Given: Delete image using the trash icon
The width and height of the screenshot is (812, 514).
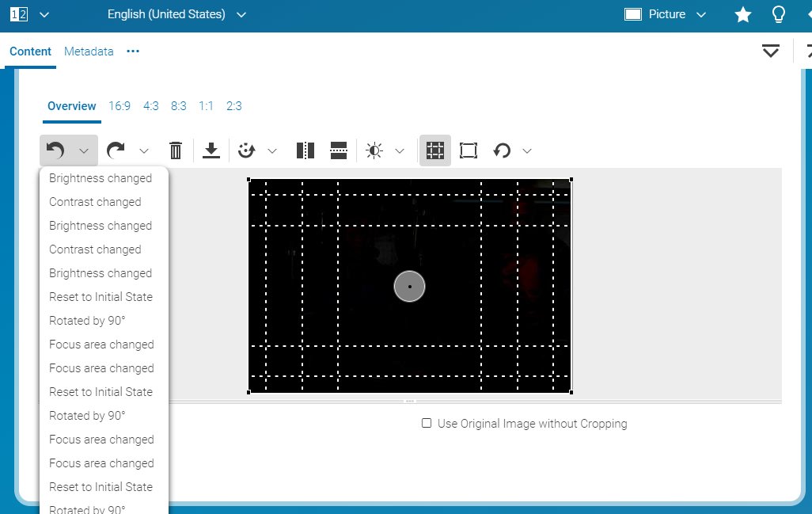Looking at the screenshot, I should tap(176, 150).
